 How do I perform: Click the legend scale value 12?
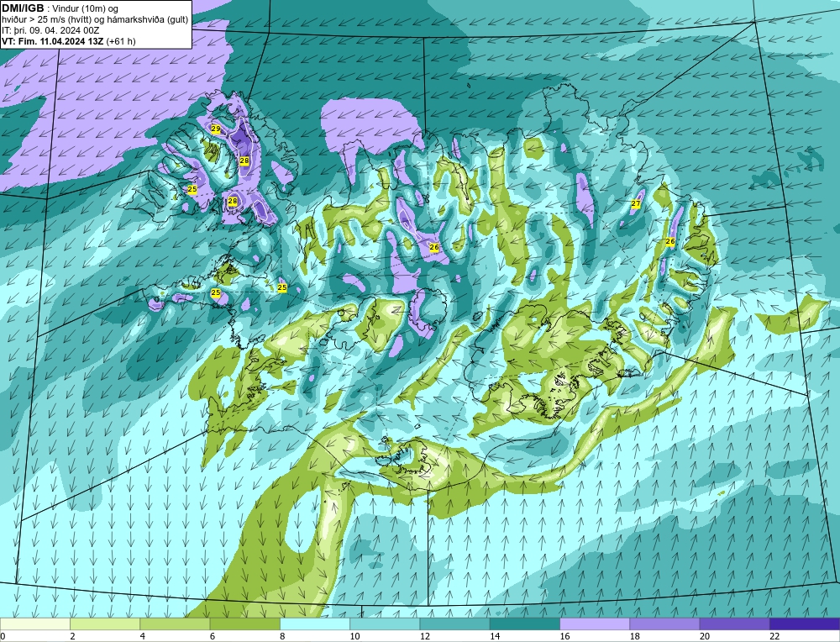(425, 637)
